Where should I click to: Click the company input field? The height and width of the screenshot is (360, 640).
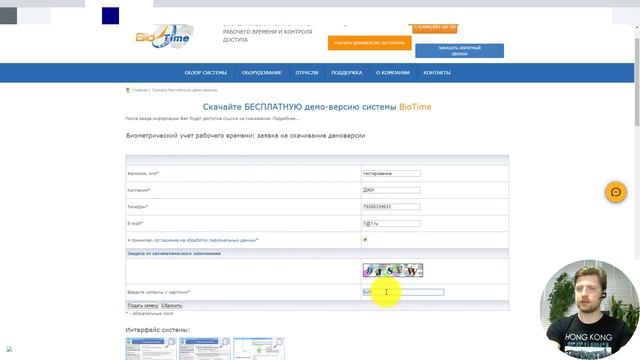[391, 190]
